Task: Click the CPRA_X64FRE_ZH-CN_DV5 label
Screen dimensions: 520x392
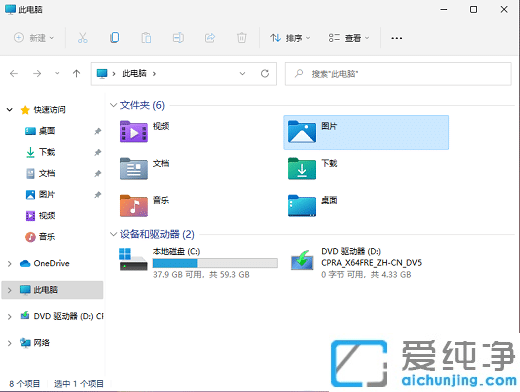Action: [x=371, y=263]
